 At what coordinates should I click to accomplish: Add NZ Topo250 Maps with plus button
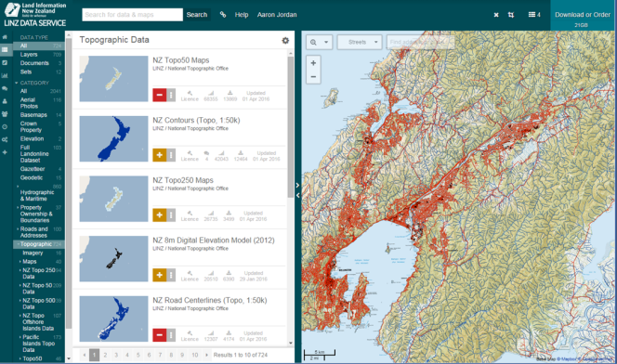pyautogui.click(x=160, y=215)
